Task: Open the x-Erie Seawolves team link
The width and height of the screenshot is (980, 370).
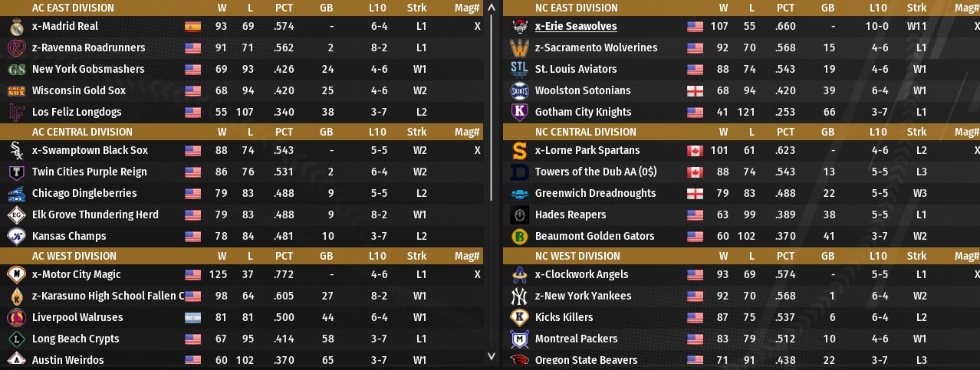Action: [575, 26]
